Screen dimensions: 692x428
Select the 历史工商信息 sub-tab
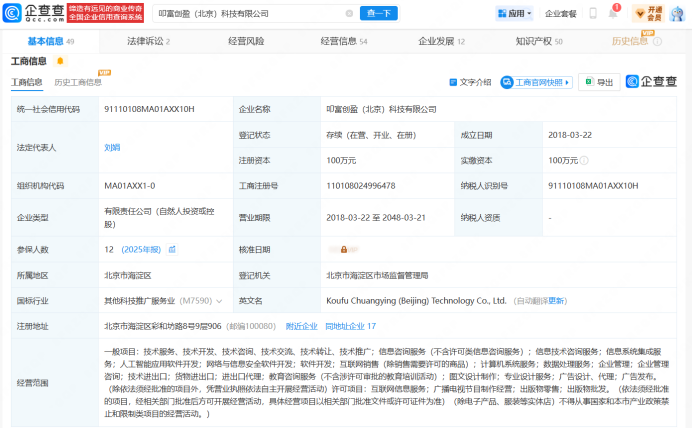coord(78,82)
